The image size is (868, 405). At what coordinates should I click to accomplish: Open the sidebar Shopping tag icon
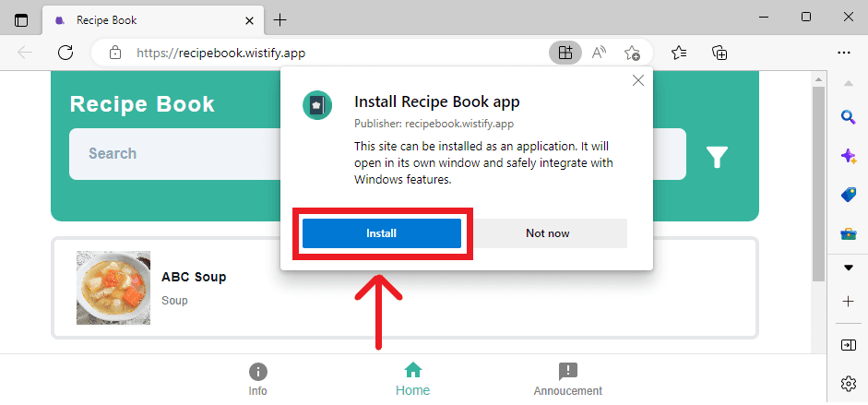(848, 195)
